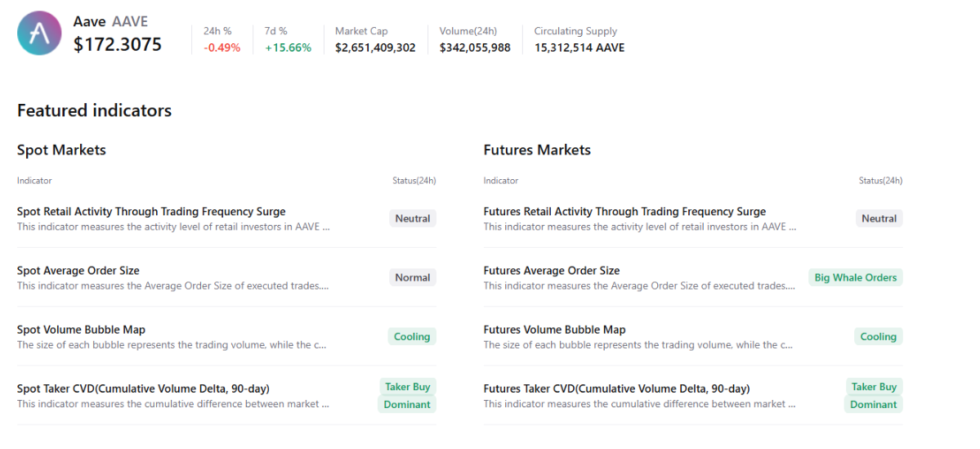
Task: Open the Futures Taker CVD indicator
Action: click(616, 388)
